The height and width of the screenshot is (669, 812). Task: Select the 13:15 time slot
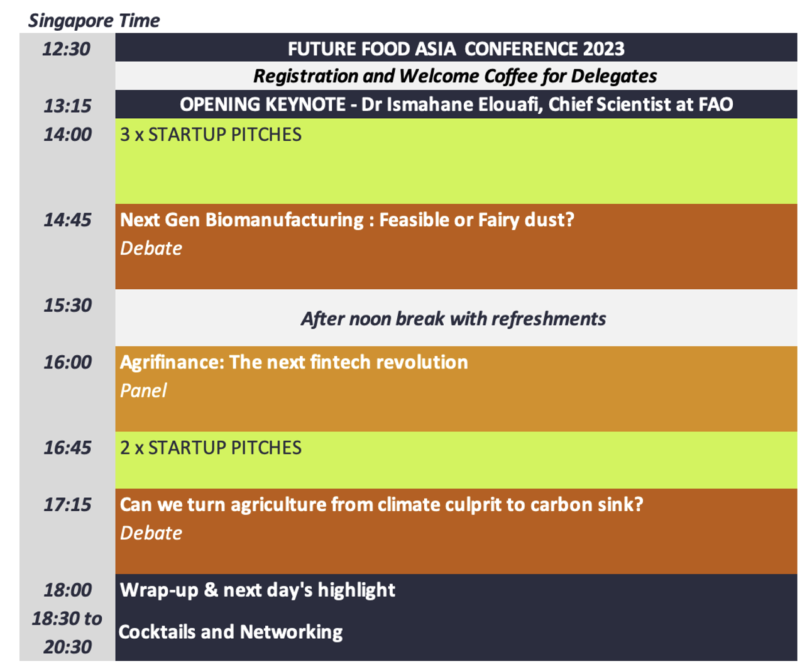[x=67, y=106]
